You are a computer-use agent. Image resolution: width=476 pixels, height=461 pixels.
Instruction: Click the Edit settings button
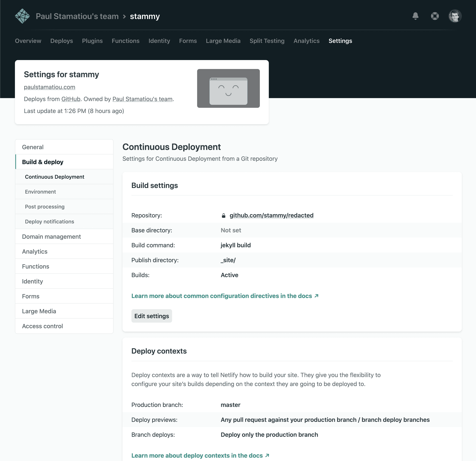[152, 316]
